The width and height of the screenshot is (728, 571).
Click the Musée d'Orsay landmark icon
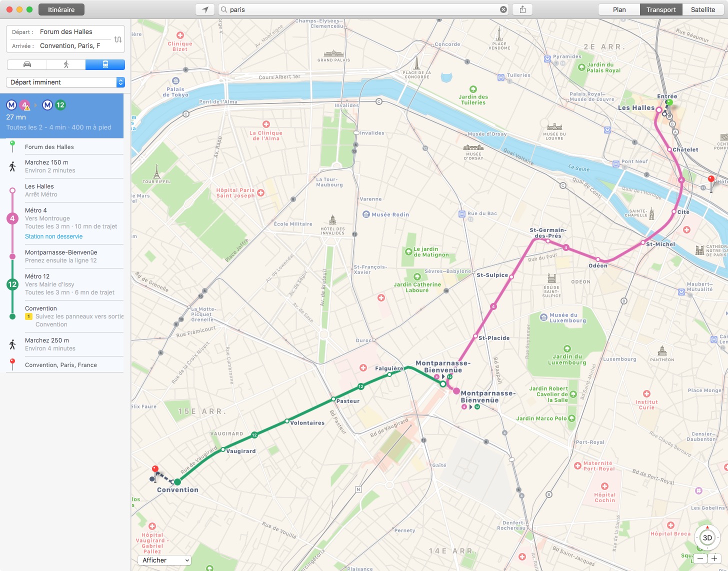pyautogui.click(x=473, y=147)
